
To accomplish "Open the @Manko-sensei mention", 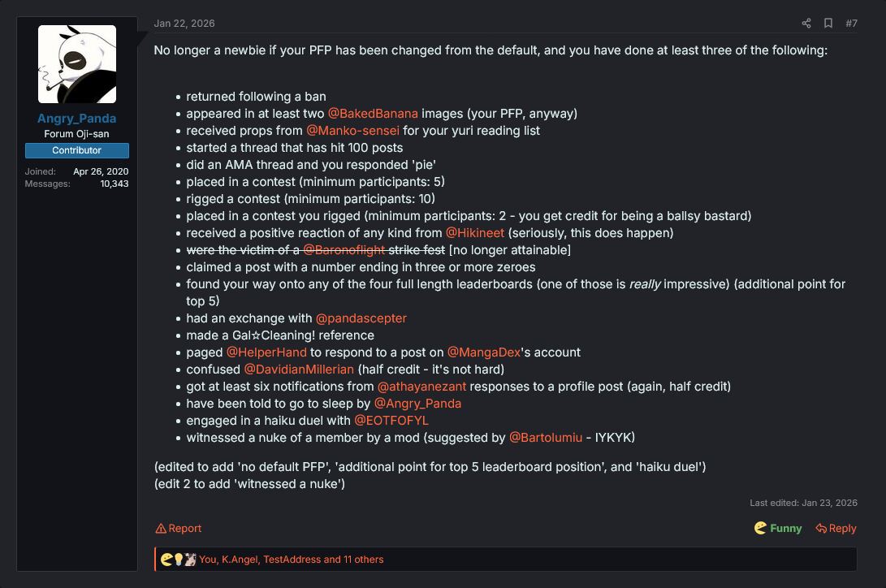I will (352, 131).
